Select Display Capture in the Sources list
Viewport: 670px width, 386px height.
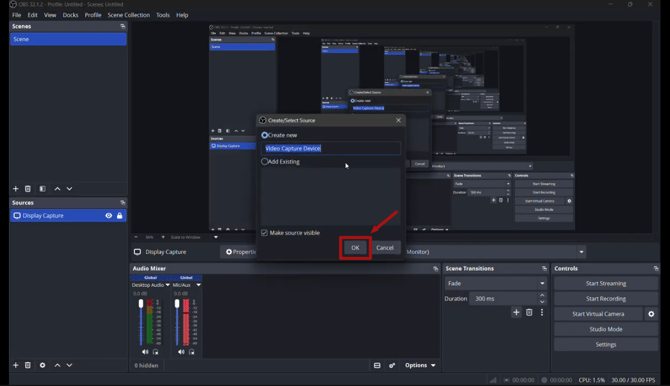(x=68, y=215)
